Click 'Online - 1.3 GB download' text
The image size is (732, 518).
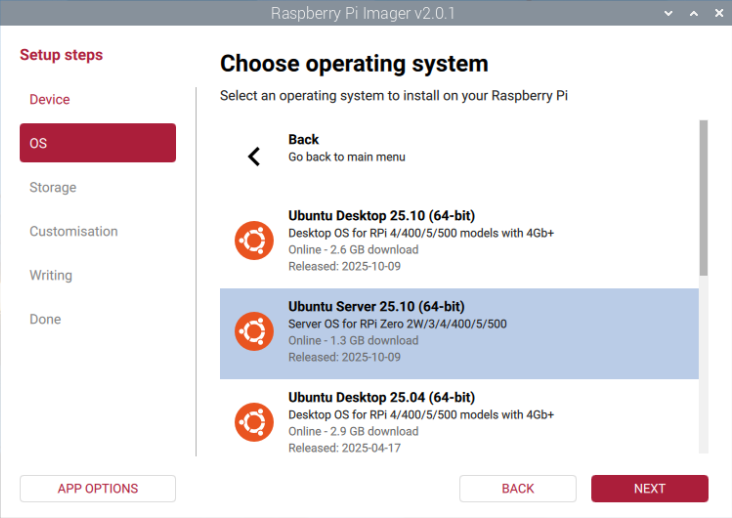click(x=353, y=341)
